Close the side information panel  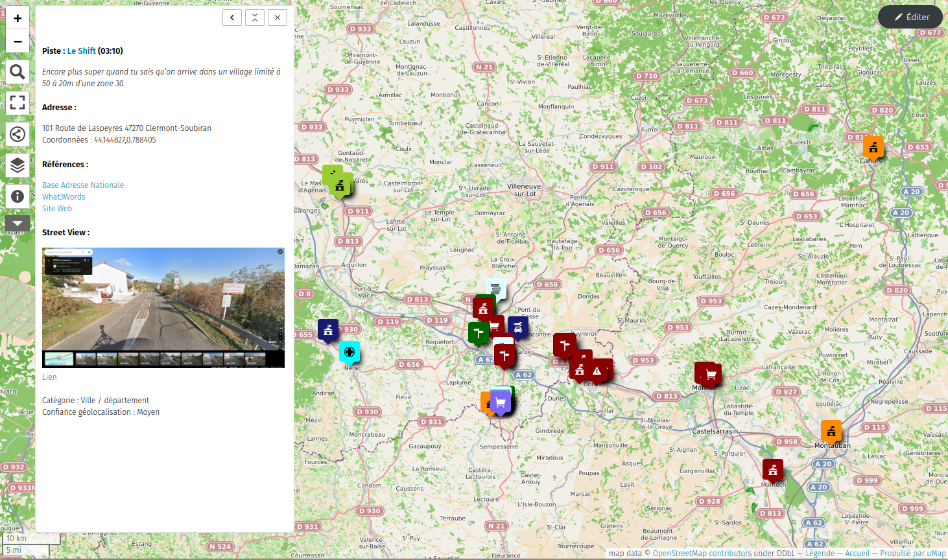pyautogui.click(x=278, y=17)
